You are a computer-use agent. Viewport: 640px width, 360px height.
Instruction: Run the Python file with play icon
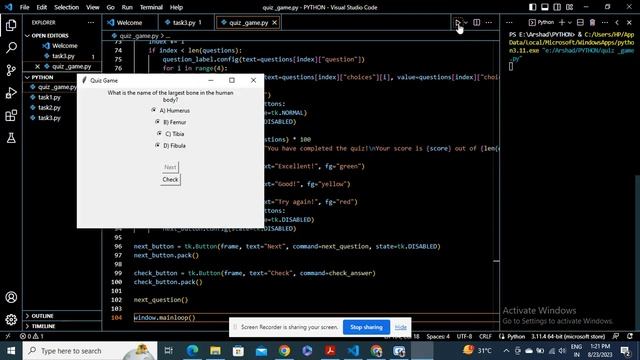point(458,22)
